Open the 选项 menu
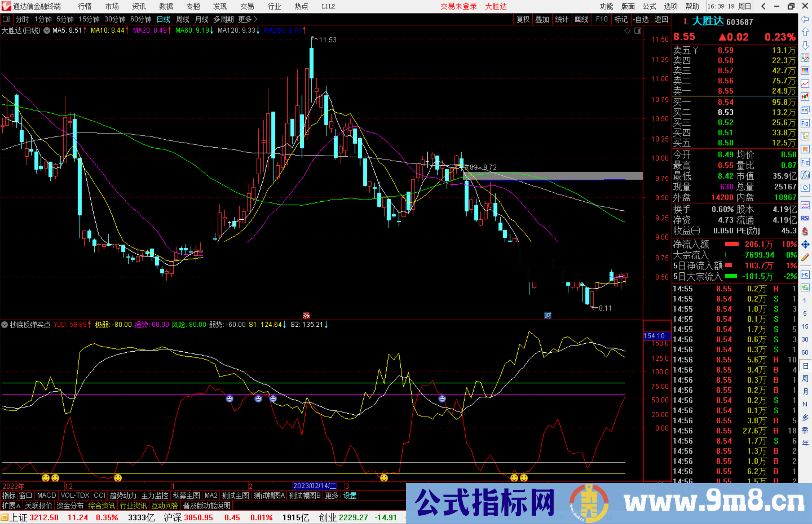Viewport: 812px width, 524px height. [x=671, y=6]
